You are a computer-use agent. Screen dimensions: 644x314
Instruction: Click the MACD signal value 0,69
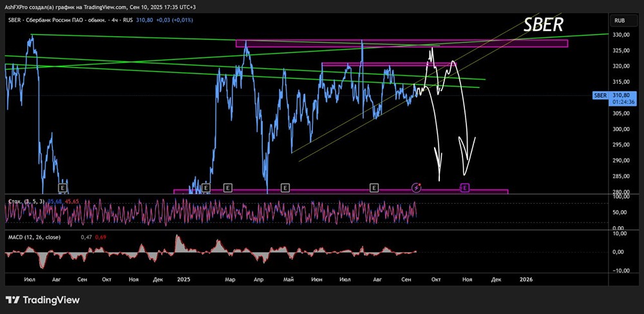[100, 237]
